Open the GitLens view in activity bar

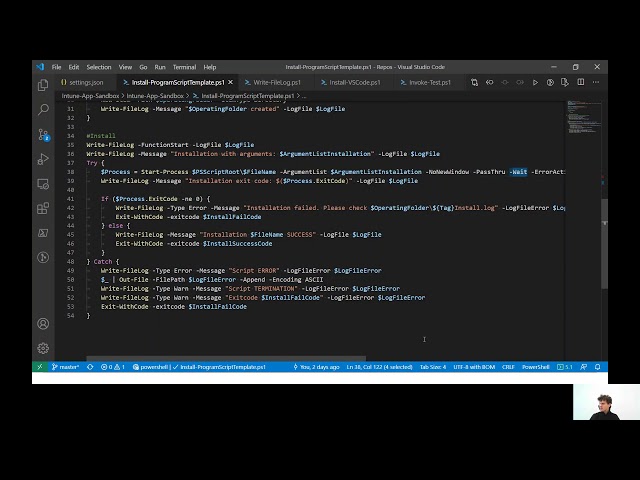(43, 257)
